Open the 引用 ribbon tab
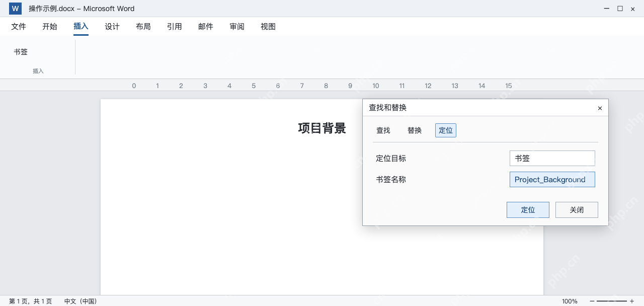644x306 pixels. (175, 27)
